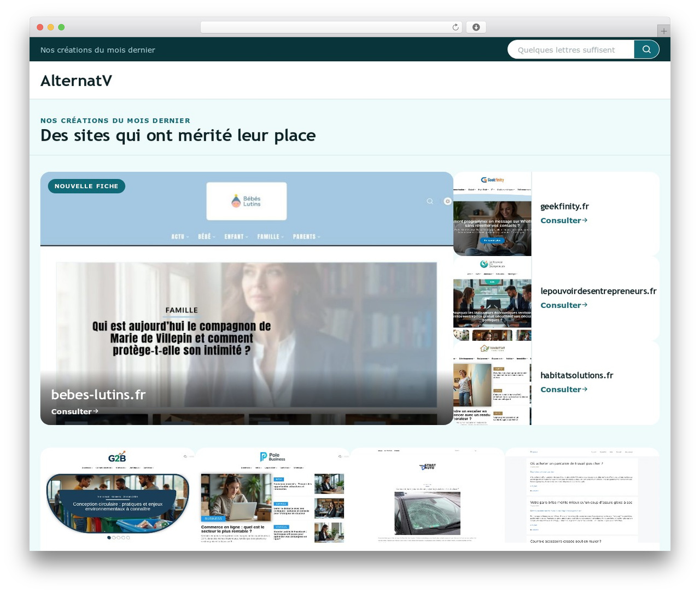Screen dimensions: 700x593
Task: Open 'Nos créations du mois dernier' top link
Action: (x=97, y=50)
